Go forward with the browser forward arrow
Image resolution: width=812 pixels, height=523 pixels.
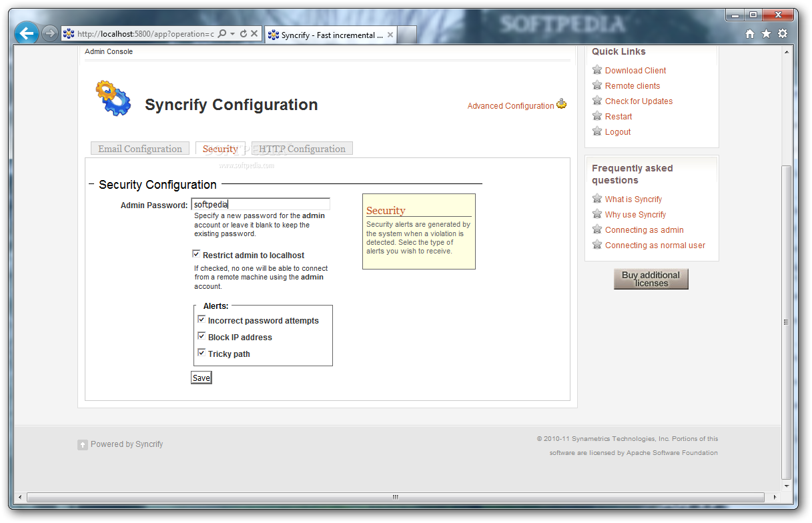(x=49, y=33)
